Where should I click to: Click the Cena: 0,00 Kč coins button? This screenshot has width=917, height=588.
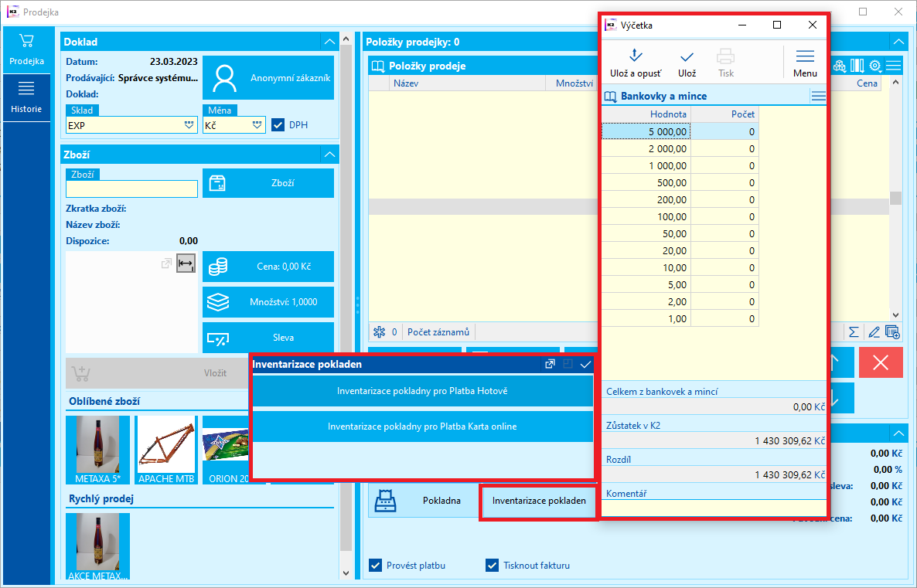click(x=268, y=267)
